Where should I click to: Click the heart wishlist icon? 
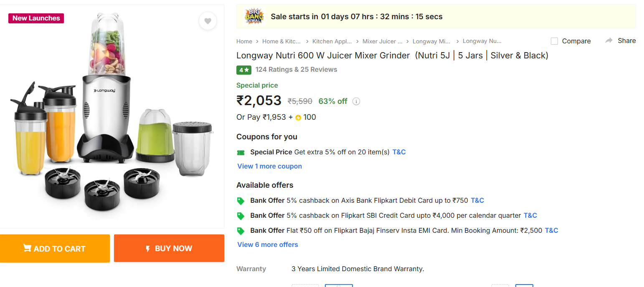click(x=208, y=21)
